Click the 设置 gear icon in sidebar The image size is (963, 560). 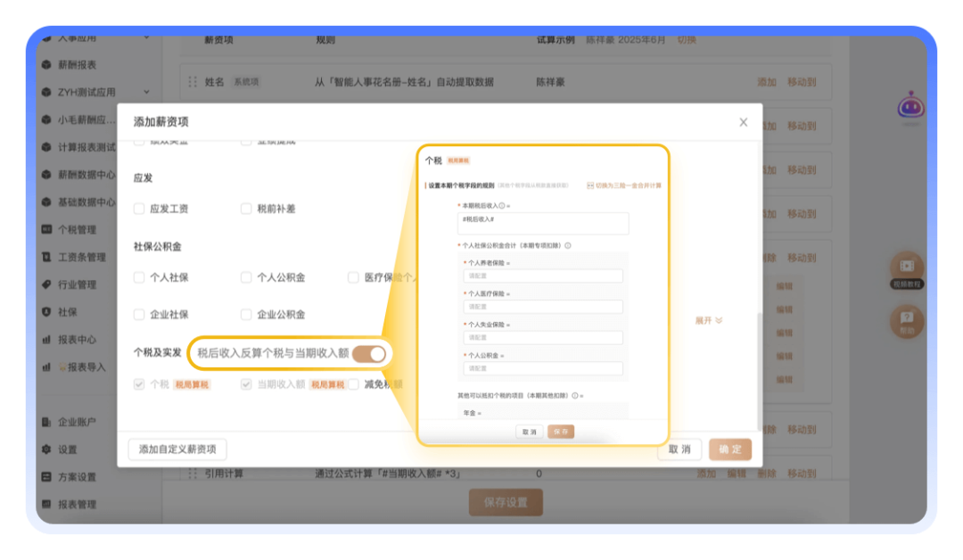click(x=46, y=449)
